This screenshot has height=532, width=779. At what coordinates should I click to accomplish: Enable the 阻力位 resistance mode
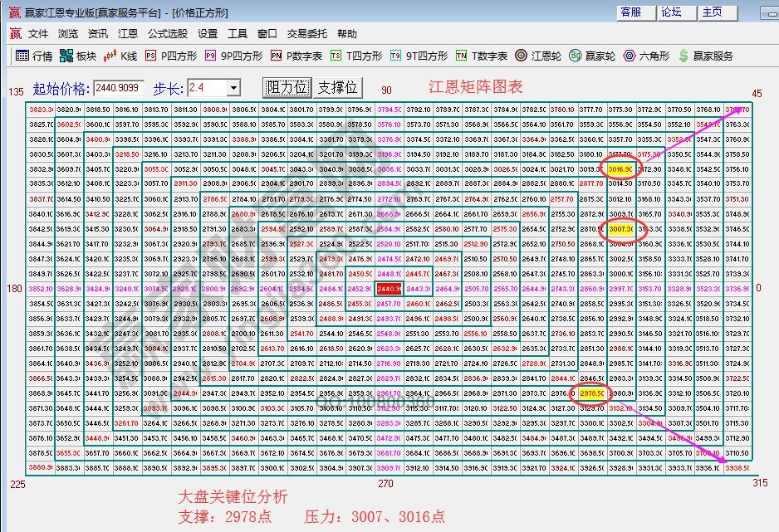[x=286, y=87]
